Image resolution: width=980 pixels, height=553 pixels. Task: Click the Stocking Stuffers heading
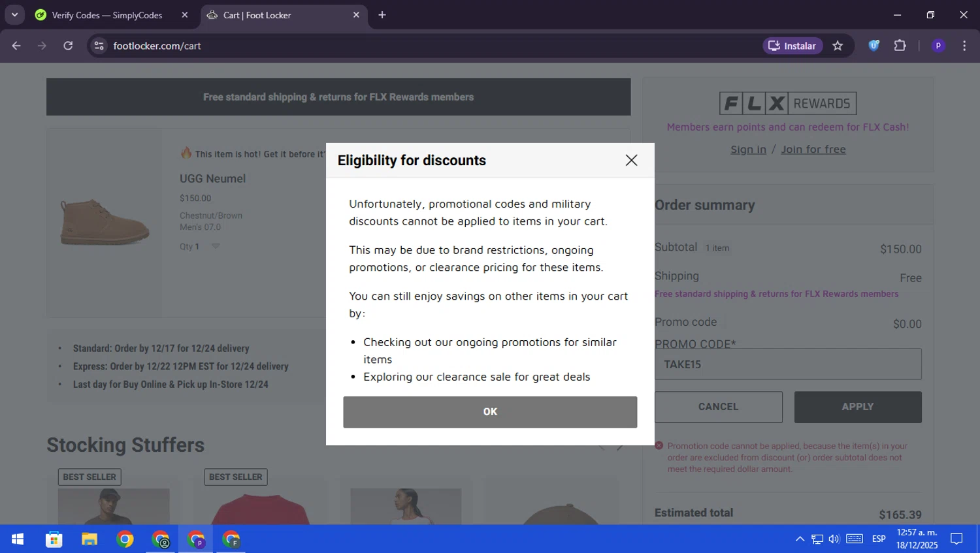tap(125, 445)
